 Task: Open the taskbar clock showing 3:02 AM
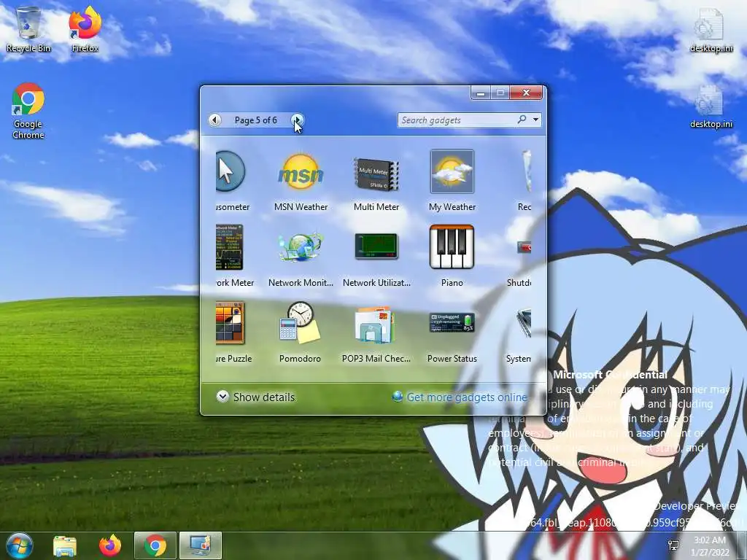711,546
